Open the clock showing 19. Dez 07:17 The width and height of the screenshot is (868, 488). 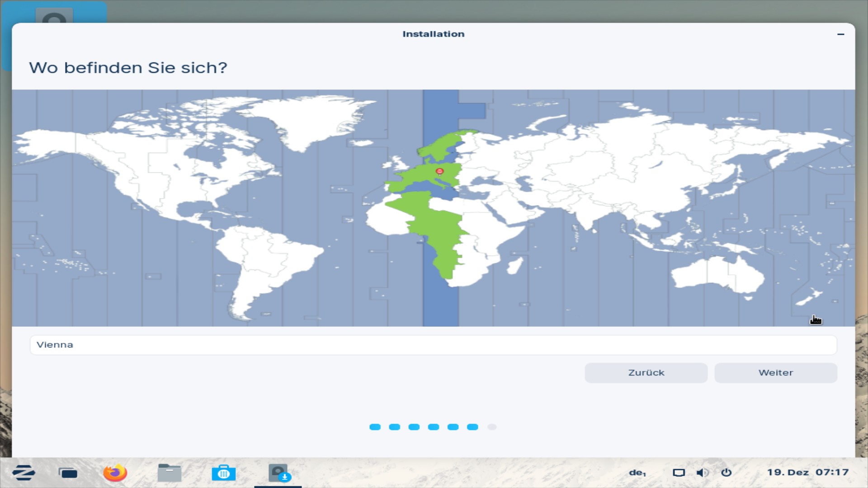coord(808,472)
